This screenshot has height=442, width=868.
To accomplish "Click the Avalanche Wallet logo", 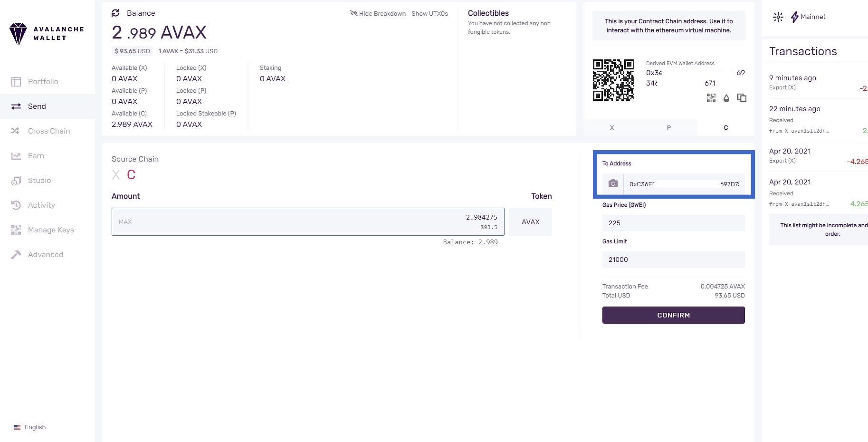I will pyautogui.click(x=47, y=33).
